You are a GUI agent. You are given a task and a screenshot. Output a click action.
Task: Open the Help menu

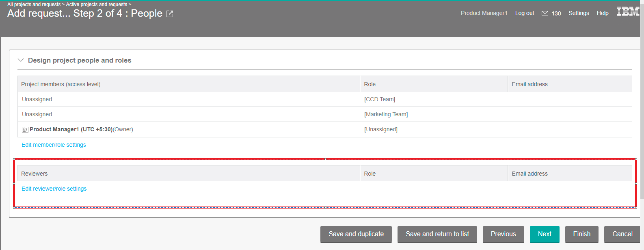coord(602,13)
